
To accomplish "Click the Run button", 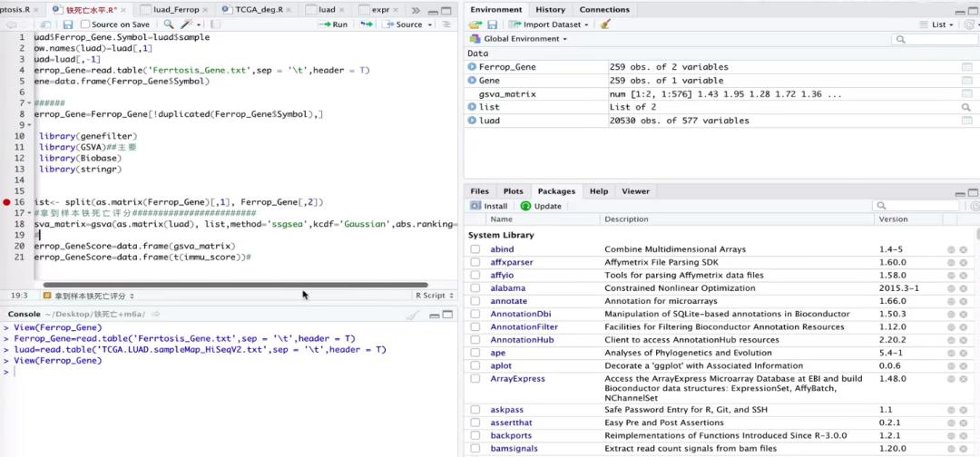I will (333, 24).
